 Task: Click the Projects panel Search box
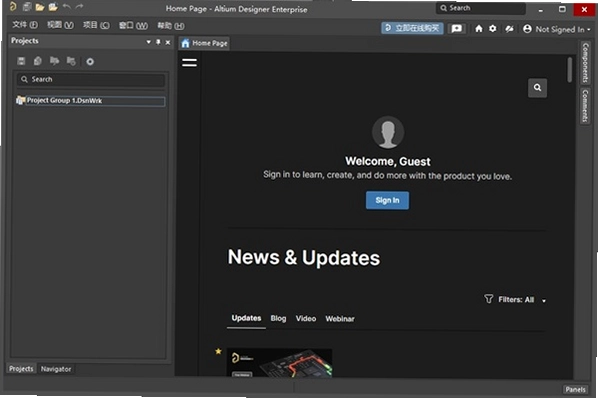[x=91, y=79]
